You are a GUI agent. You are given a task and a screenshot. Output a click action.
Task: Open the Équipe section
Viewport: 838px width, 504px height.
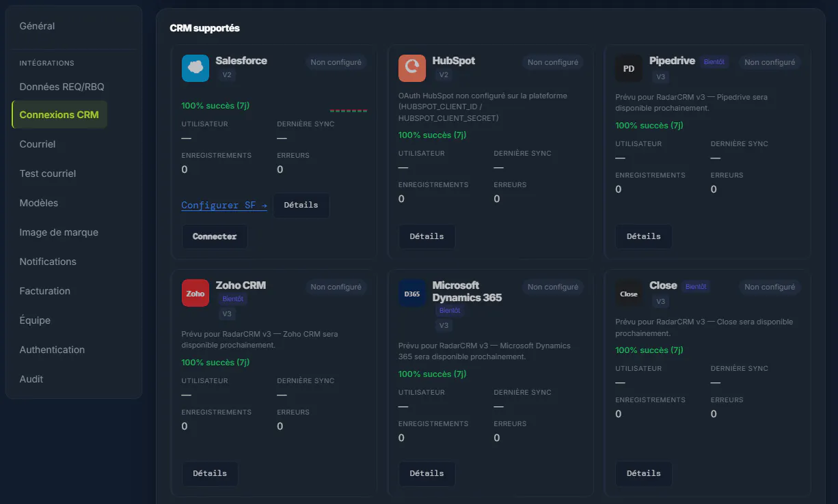tap(35, 320)
